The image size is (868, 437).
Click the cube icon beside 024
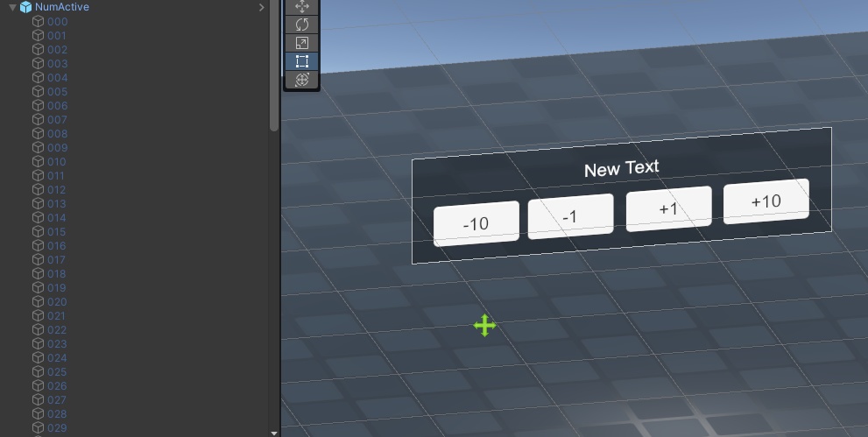pos(39,357)
